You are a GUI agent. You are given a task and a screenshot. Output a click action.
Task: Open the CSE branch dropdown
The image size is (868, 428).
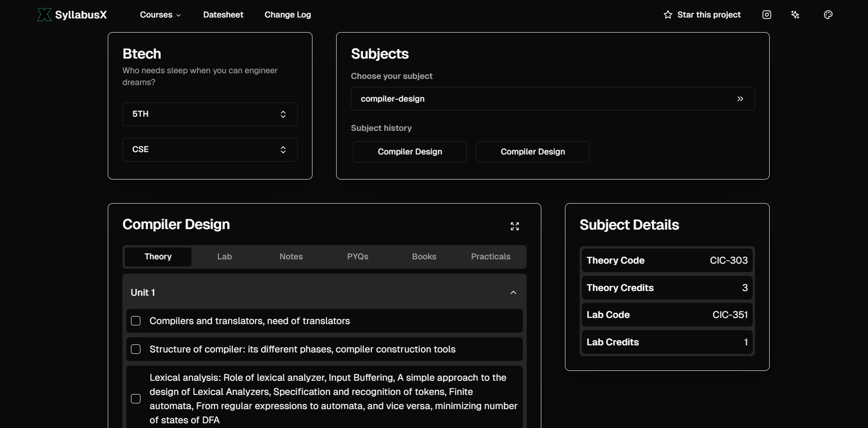tap(210, 150)
